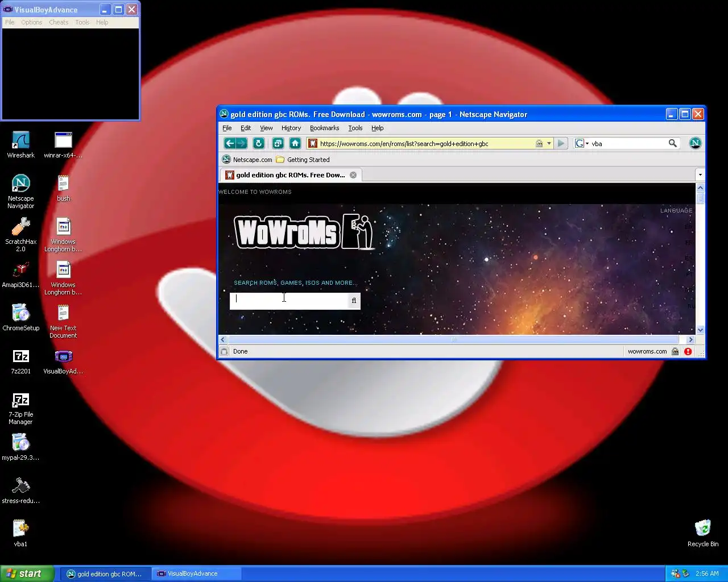This screenshot has width=728, height=582.
Task: Open the File menu in Netscape Navigator
Action: tap(227, 128)
